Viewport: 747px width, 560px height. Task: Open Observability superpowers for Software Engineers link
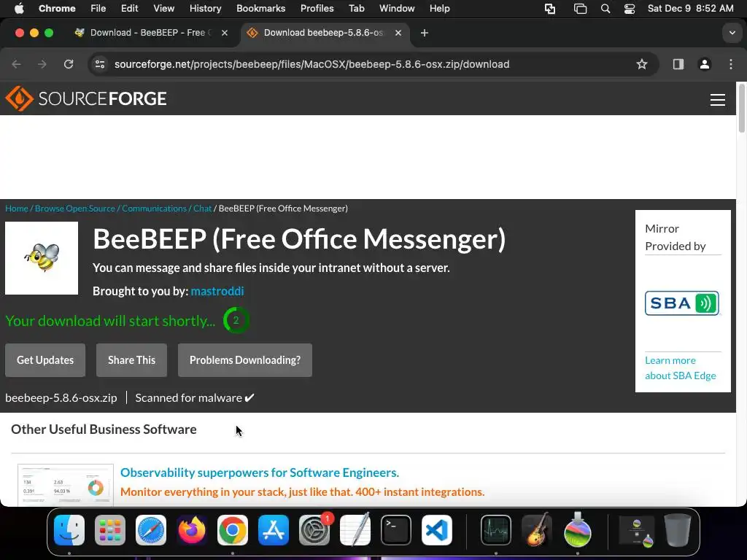click(260, 472)
